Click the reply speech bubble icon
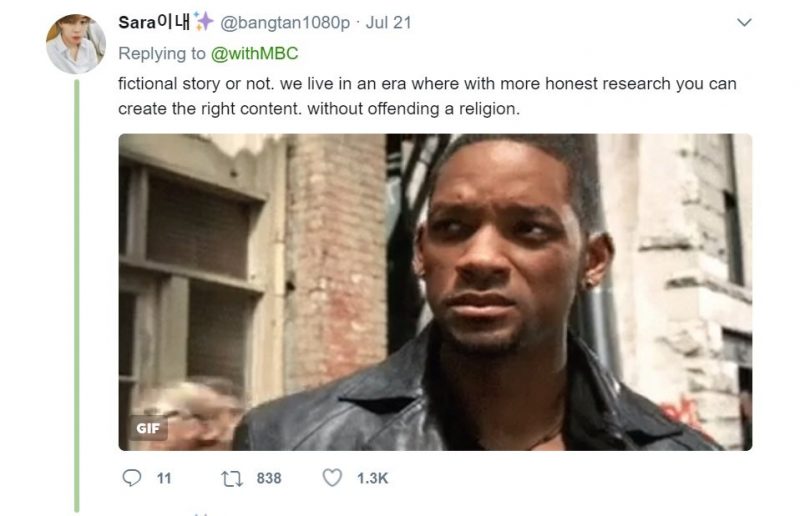Viewport: 800px width, 516px height. (x=132, y=478)
